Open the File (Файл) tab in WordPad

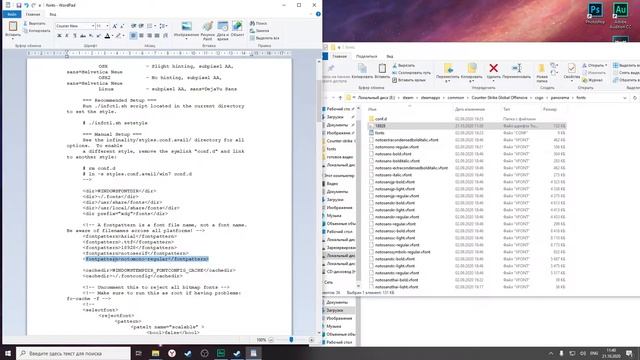11,14
